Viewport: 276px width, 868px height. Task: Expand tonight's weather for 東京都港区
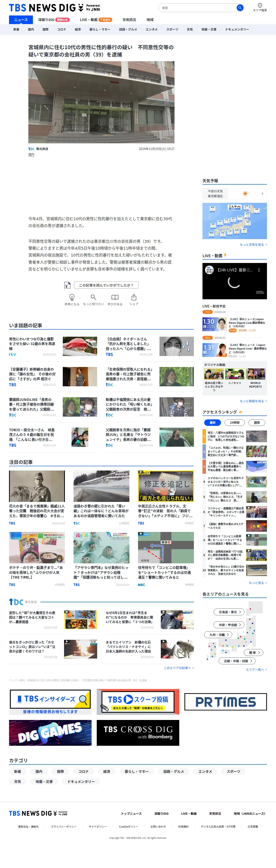(x=235, y=193)
